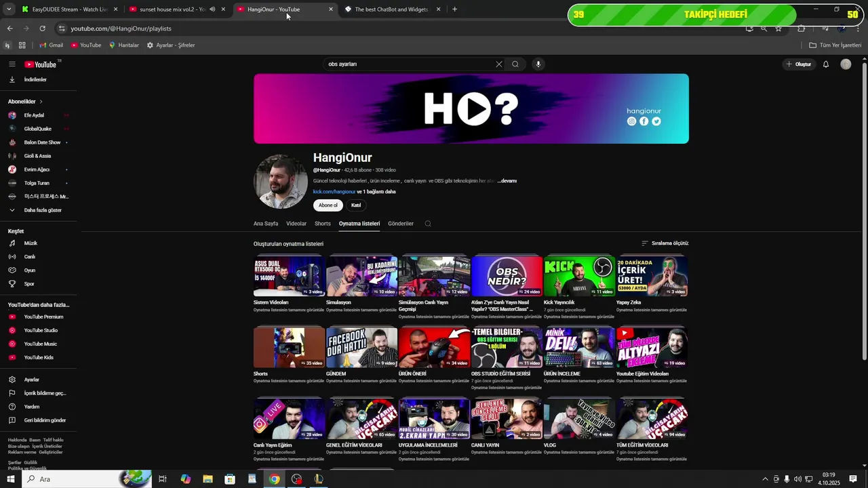Expand Abonelikler subscriptions chevron

41,102
